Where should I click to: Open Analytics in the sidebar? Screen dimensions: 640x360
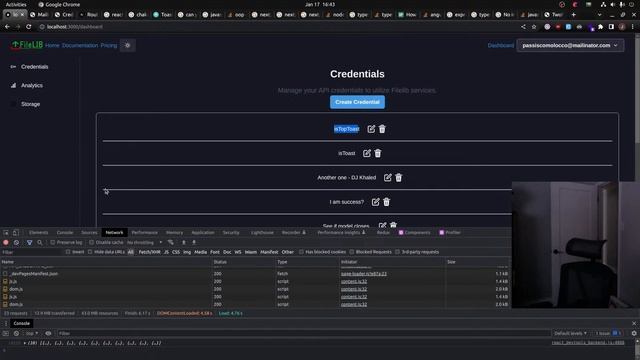pos(32,85)
